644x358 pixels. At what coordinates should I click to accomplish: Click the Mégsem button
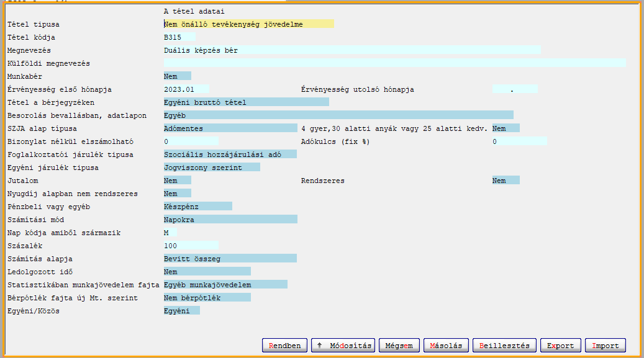coord(399,346)
